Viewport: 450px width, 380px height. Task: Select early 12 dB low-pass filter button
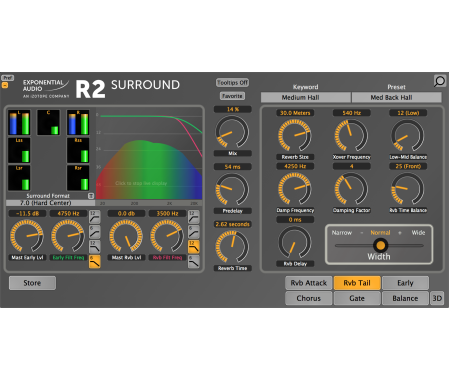[95, 247]
